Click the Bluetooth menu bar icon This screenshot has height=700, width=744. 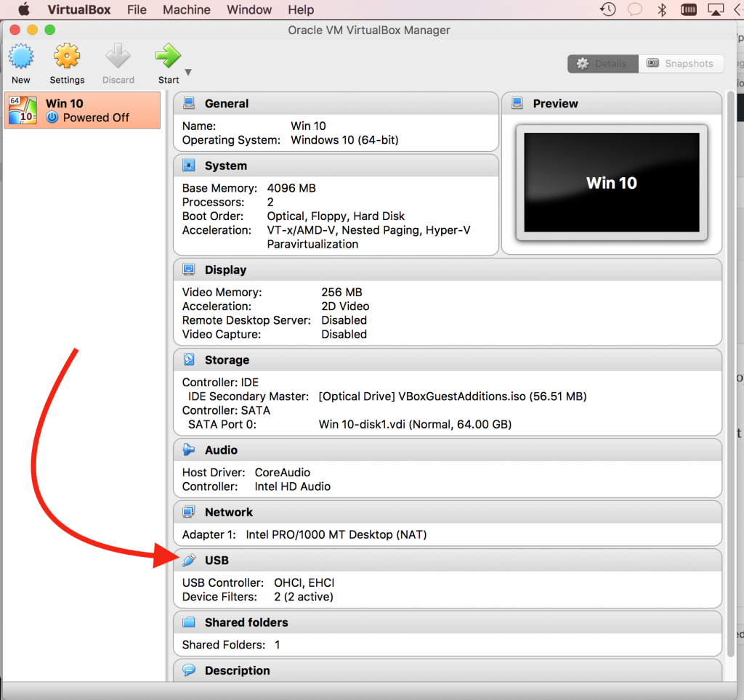click(662, 9)
